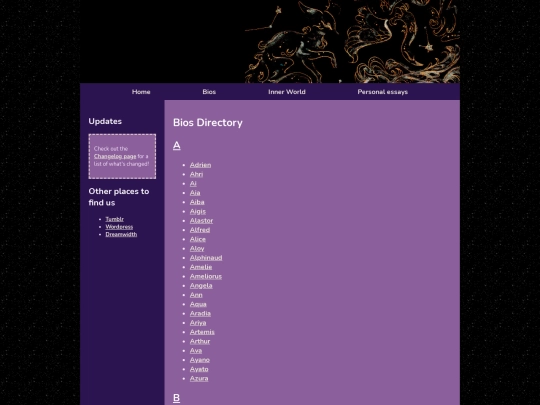540x405 pixels.
Task: Open the Inner World page
Action: tap(287, 92)
